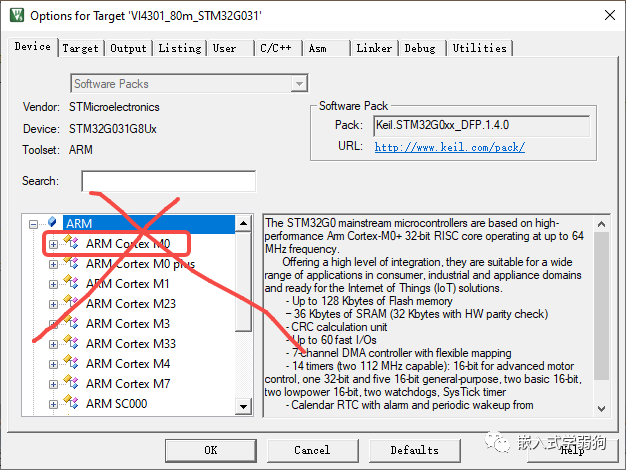
Task: Click the device name STM32G031G8Ux
Action: point(113,129)
